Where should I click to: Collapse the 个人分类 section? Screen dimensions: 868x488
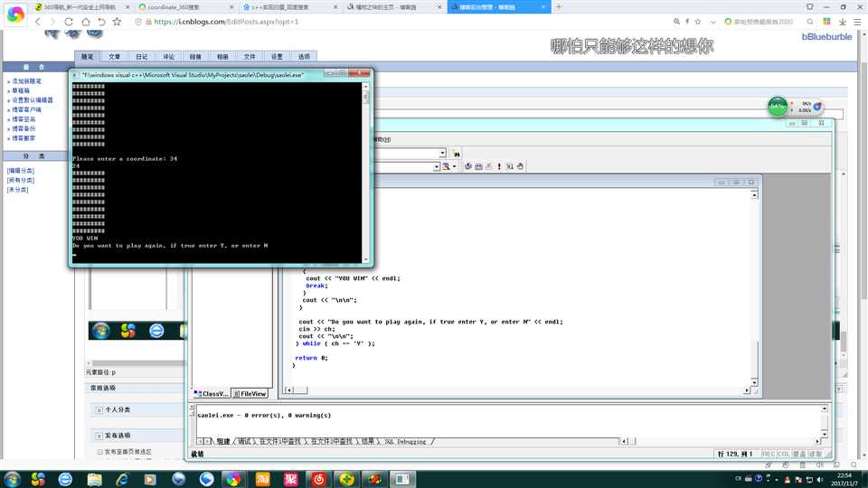[99, 410]
